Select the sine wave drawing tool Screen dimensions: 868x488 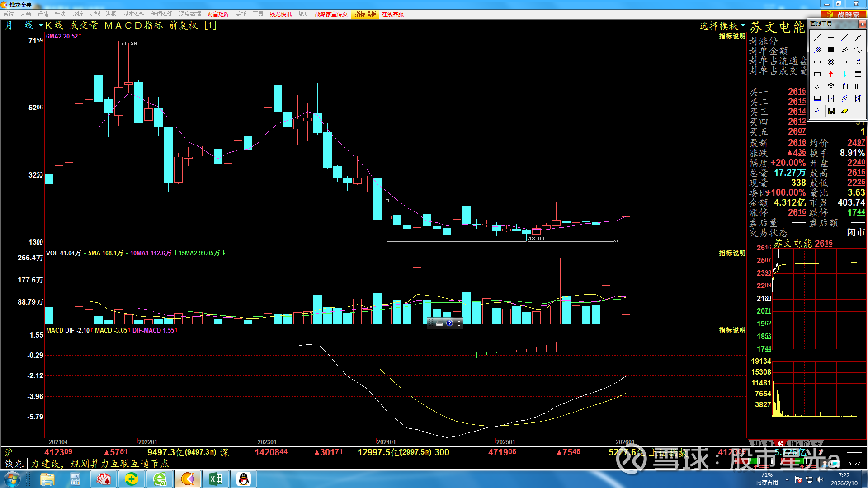858,50
